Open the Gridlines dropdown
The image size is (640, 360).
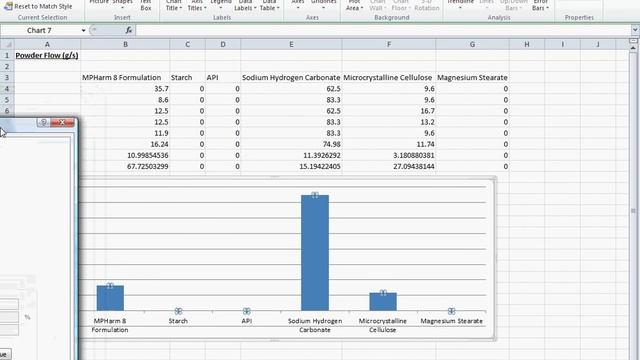point(323,5)
